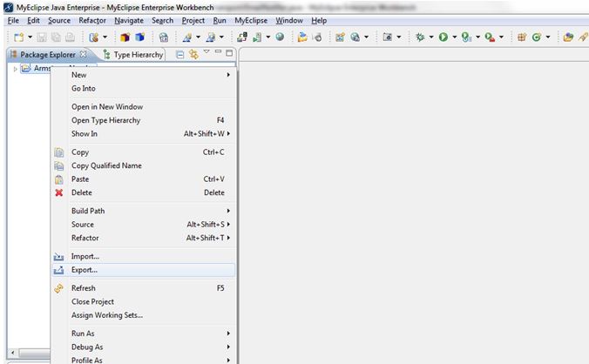This screenshot has width=589, height=364.
Task: Click the Type Hierarchy tab icon
Action: point(106,55)
